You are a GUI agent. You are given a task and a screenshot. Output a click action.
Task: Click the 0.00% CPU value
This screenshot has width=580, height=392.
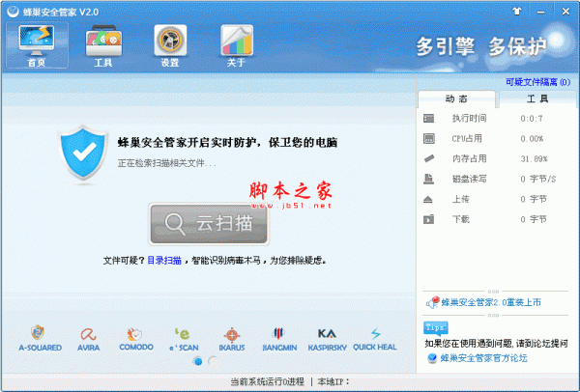[x=532, y=139]
